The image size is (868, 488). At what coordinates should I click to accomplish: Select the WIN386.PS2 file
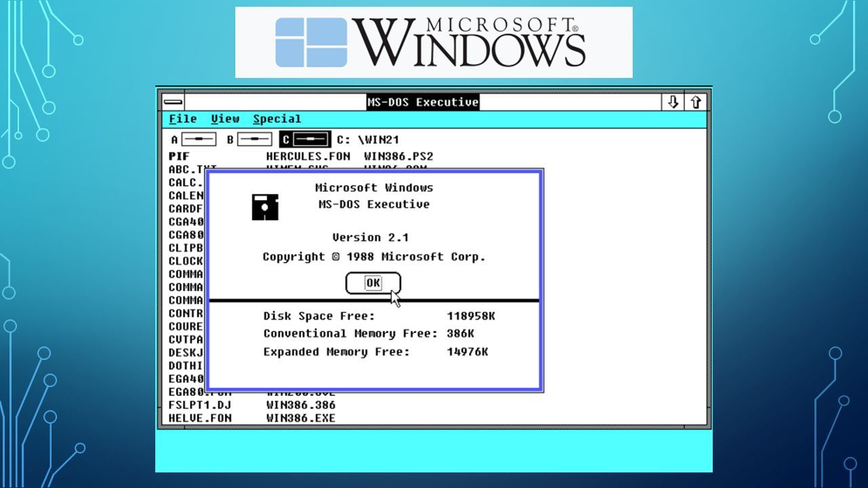click(x=399, y=157)
